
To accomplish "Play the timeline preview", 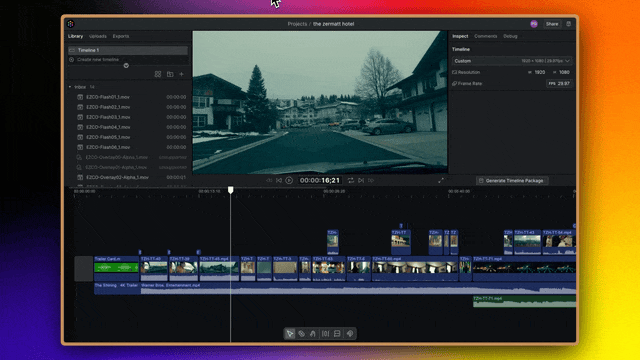I will coord(289,180).
